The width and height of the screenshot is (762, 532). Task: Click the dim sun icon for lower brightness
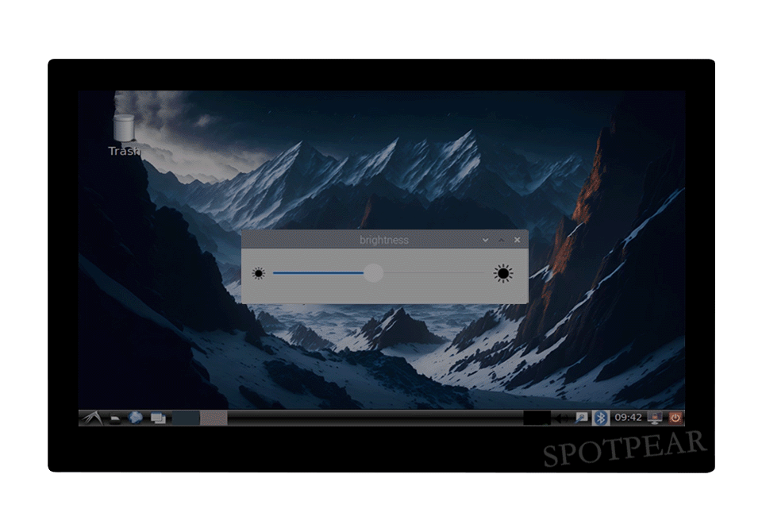coord(258,274)
